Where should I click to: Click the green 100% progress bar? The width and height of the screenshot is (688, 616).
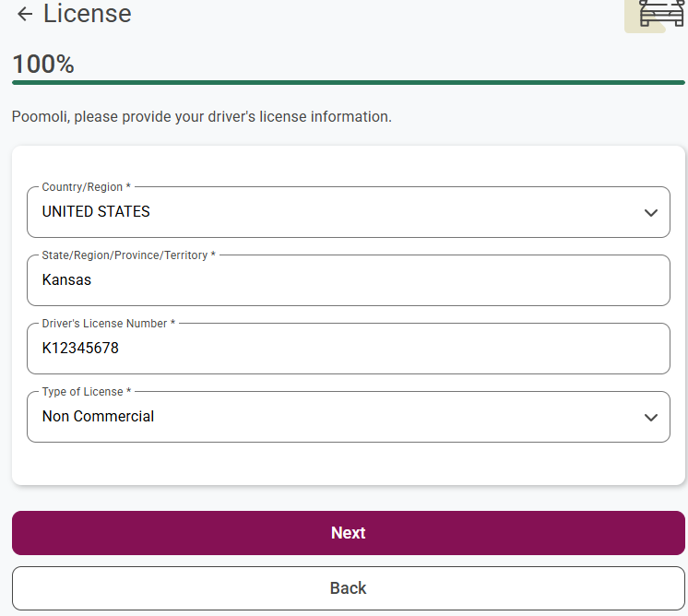click(x=349, y=82)
